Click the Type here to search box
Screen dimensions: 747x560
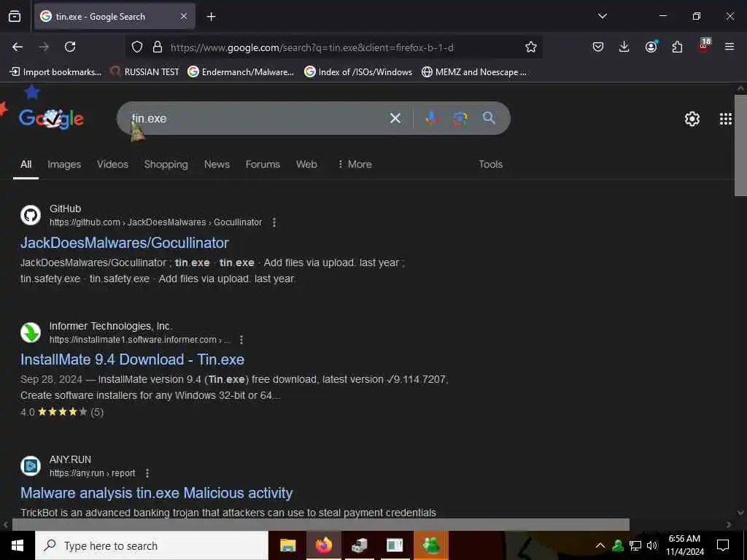point(152,545)
